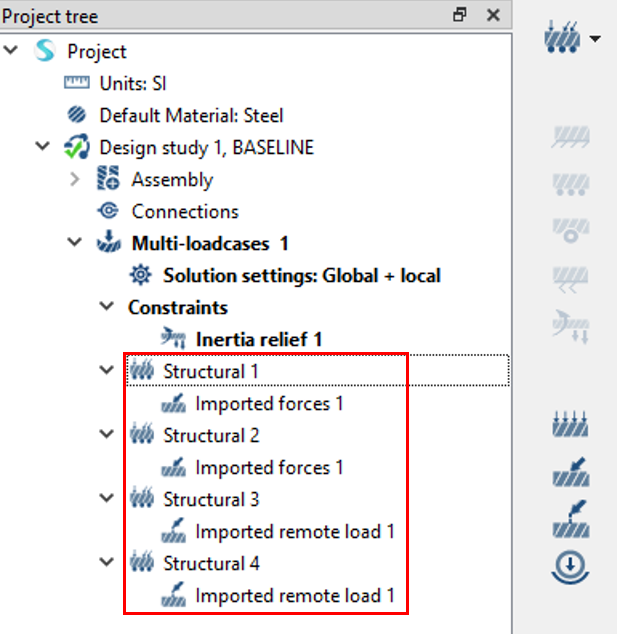Click the Structural 3 loadcase icon
617x634 pixels.
point(140,500)
